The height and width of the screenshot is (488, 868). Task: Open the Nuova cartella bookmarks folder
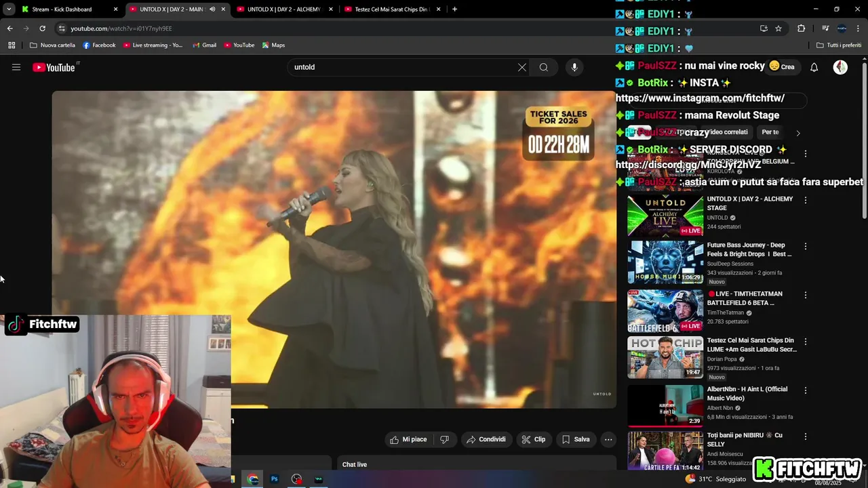[53, 45]
